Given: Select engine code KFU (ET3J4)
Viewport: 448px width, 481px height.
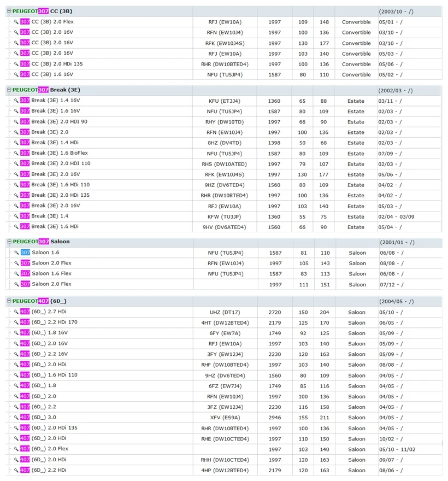Looking at the screenshot, I should pyautogui.click(x=225, y=101).
